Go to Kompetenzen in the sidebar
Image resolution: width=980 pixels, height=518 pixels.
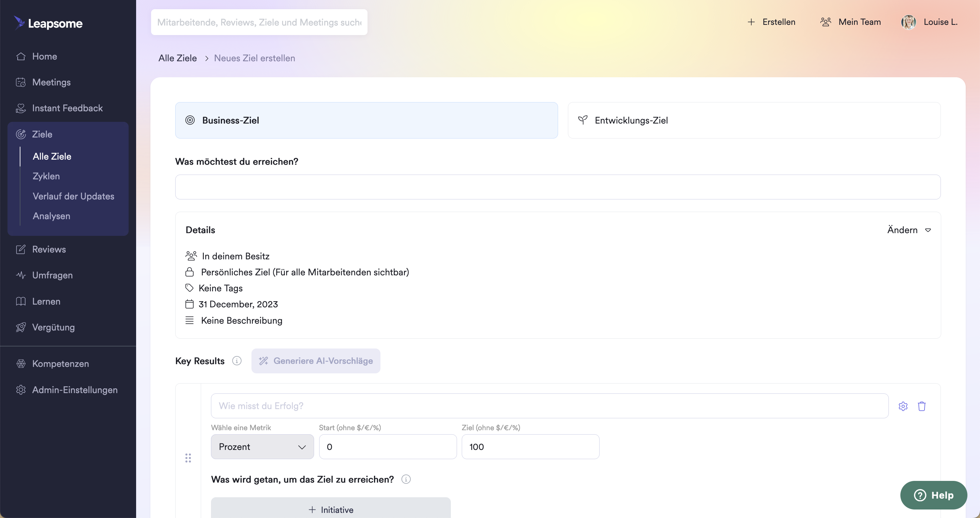point(61,363)
